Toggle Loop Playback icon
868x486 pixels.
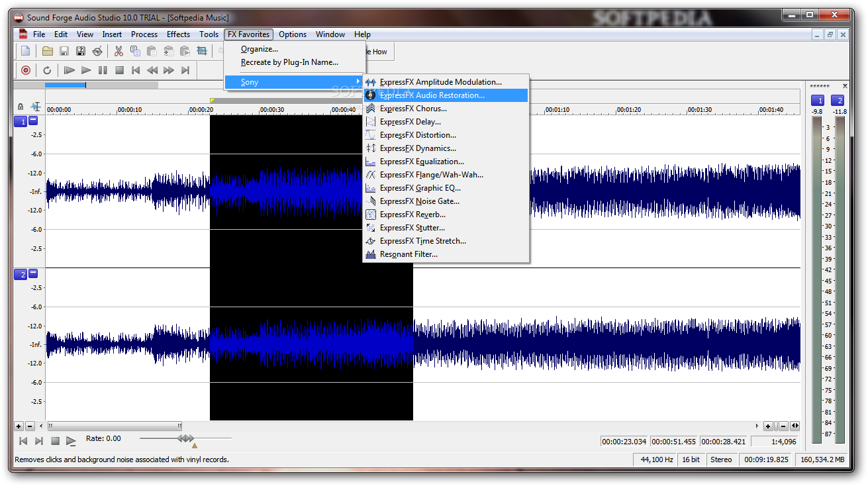click(47, 70)
